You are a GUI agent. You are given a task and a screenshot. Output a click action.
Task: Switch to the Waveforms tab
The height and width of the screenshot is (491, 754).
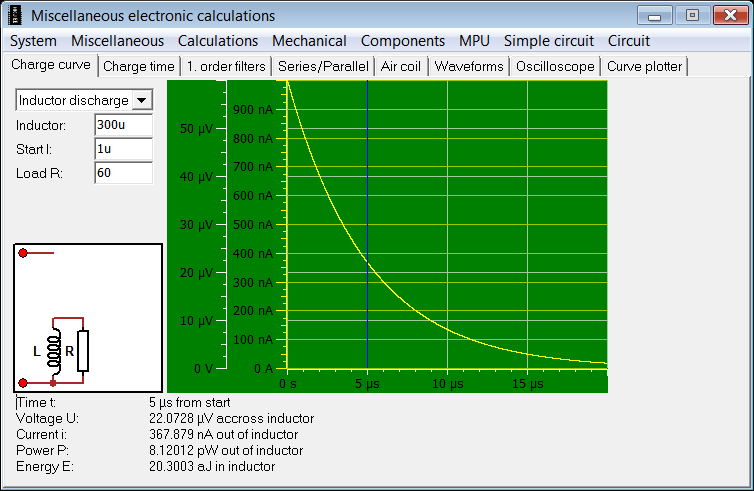point(470,67)
